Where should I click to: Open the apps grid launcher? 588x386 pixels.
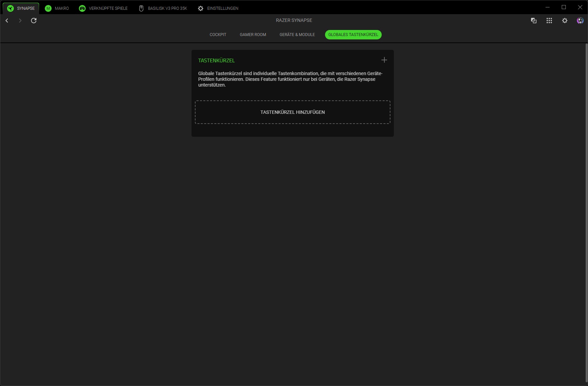click(549, 21)
